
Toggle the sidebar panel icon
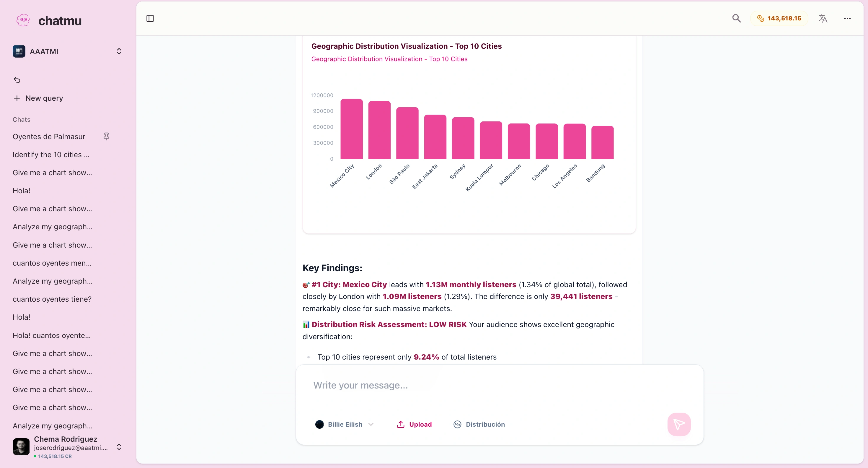pos(150,19)
